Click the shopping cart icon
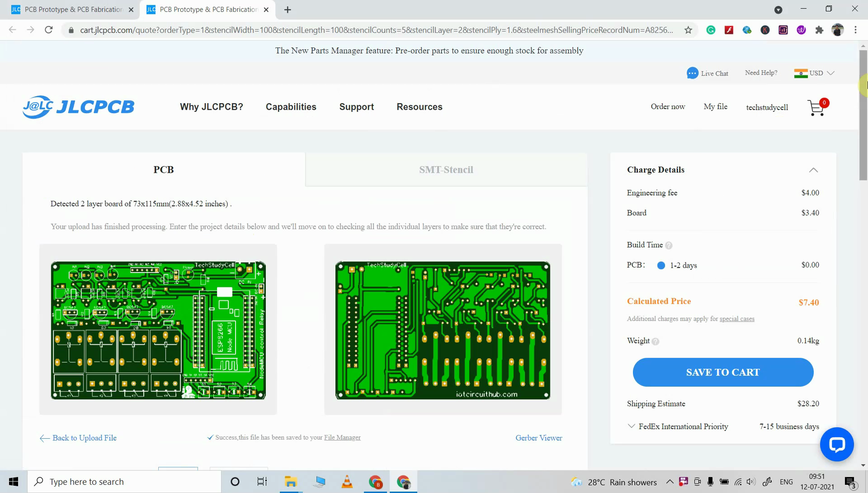 817,107
